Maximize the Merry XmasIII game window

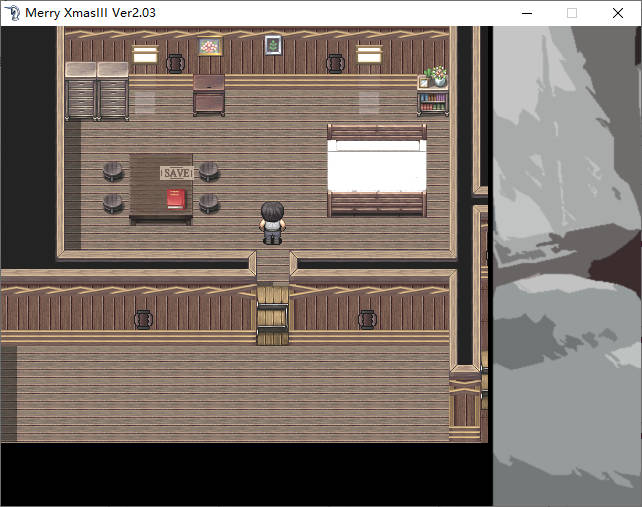(x=572, y=13)
